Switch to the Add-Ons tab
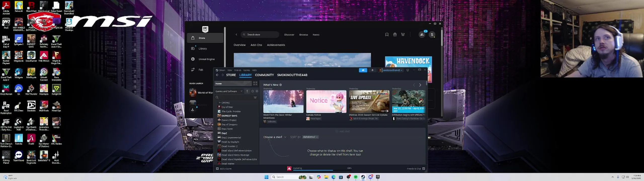The width and height of the screenshot is (644, 181). [256, 45]
